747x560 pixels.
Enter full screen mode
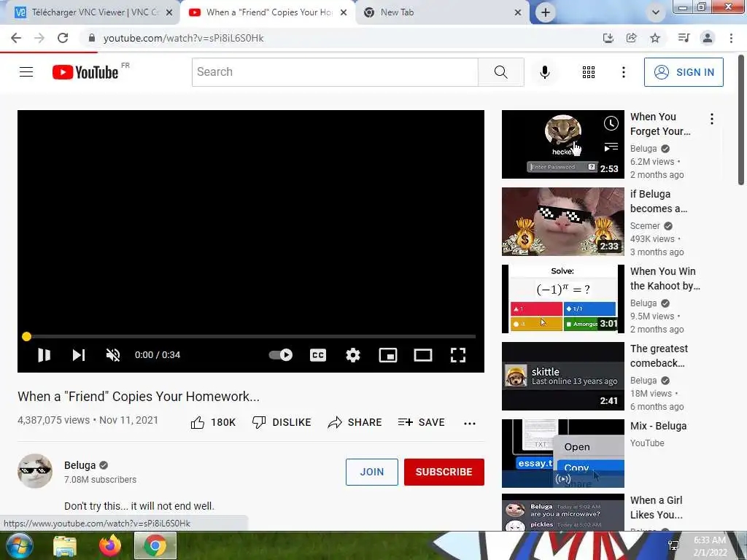click(458, 355)
